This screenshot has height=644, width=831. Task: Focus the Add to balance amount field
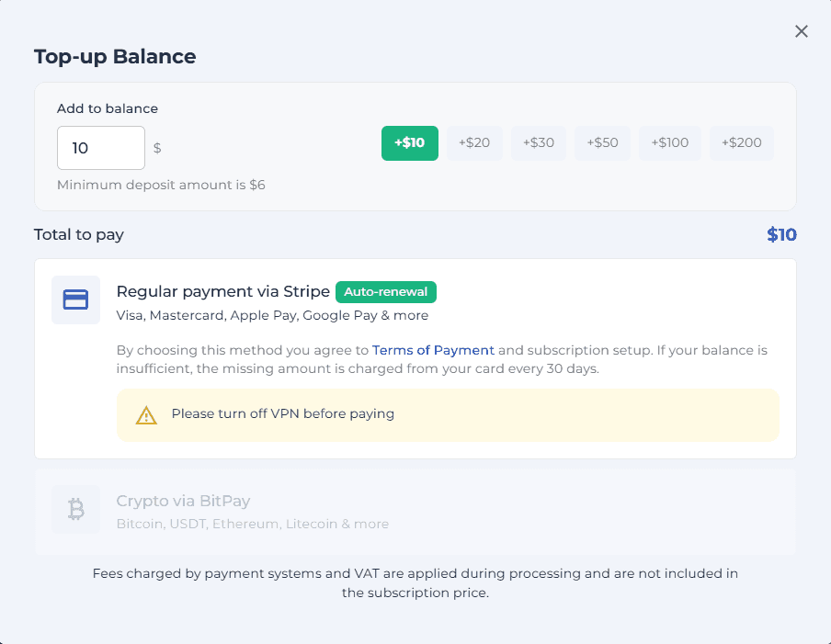tap(101, 148)
